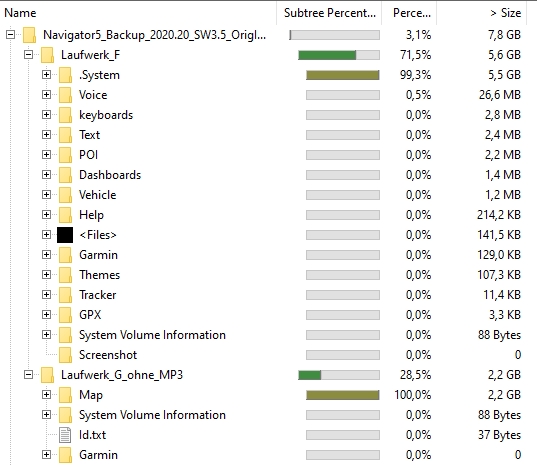This screenshot has width=537, height=466.
Task: Expand the .System folder node
Action: tap(46, 75)
